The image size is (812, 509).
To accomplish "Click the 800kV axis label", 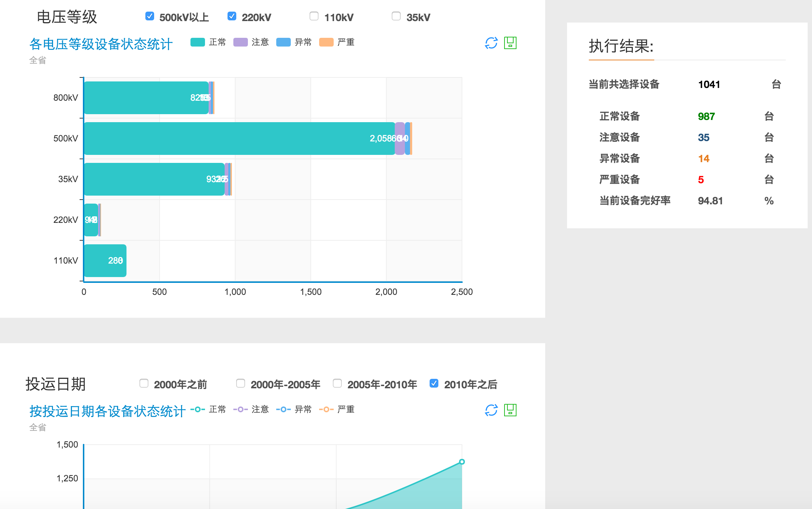I will 65,97.
